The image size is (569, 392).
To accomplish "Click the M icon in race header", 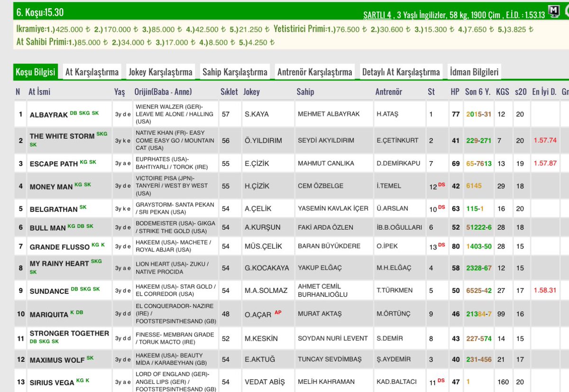I will click(555, 11).
